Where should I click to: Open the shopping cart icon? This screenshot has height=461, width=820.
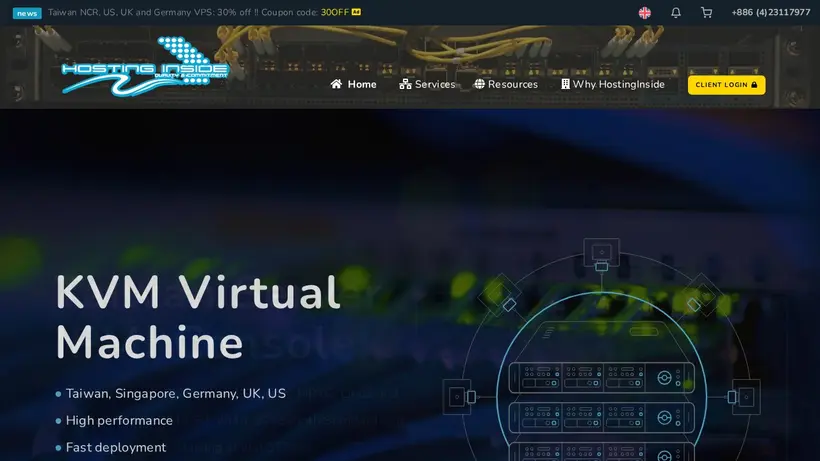pyautogui.click(x=706, y=13)
